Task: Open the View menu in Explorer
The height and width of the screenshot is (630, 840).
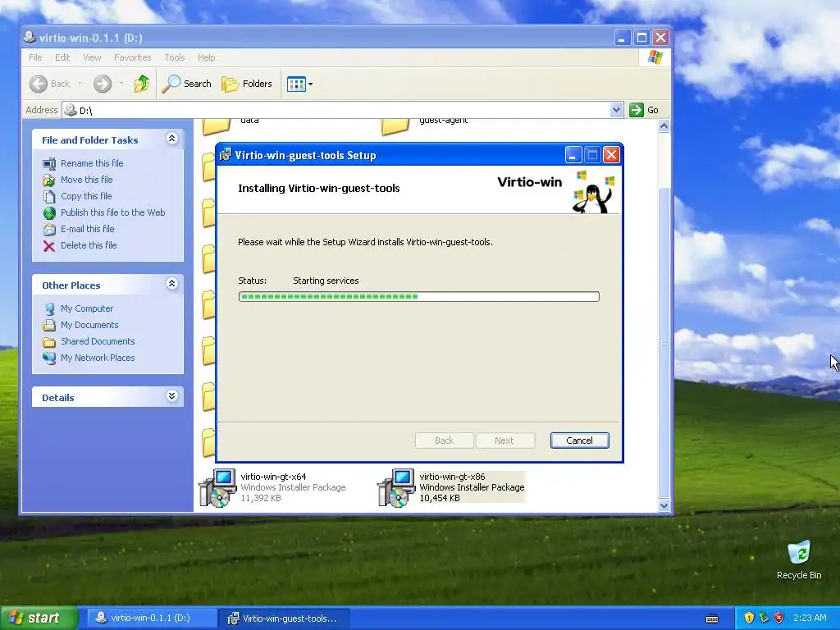Action: [x=92, y=57]
